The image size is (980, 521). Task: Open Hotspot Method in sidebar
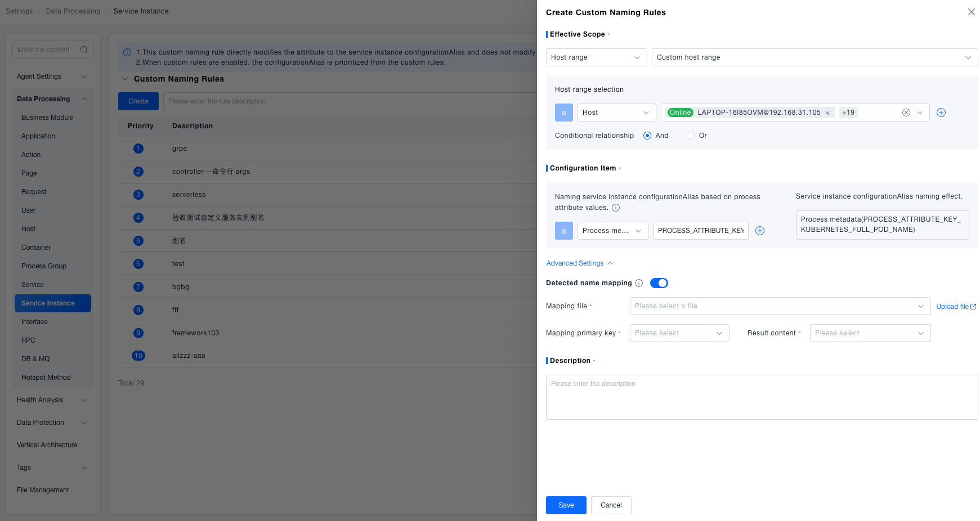pos(46,378)
